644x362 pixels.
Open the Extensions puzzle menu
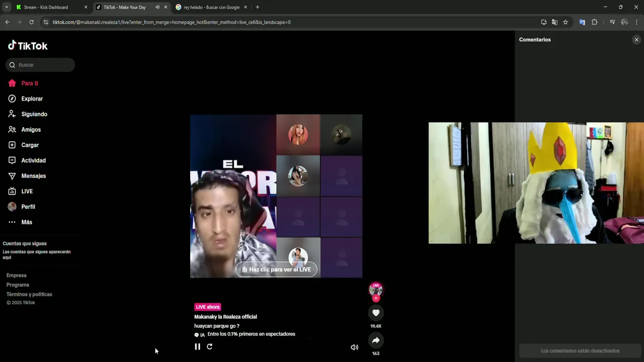[594, 22]
